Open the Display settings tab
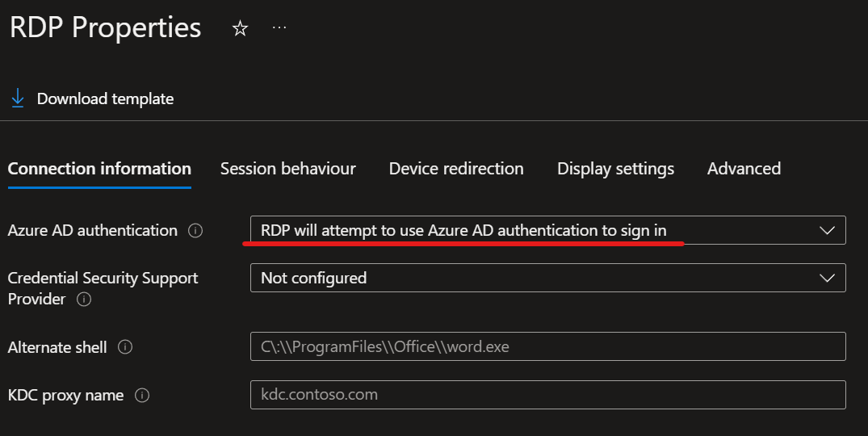The height and width of the screenshot is (436, 868). pos(615,169)
